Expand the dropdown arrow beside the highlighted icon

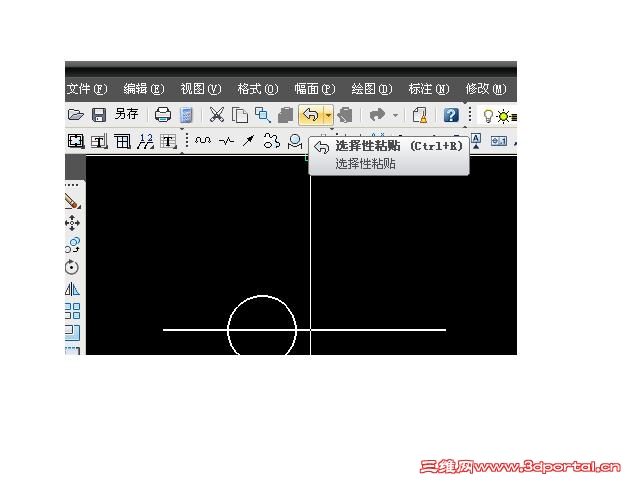click(x=328, y=116)
